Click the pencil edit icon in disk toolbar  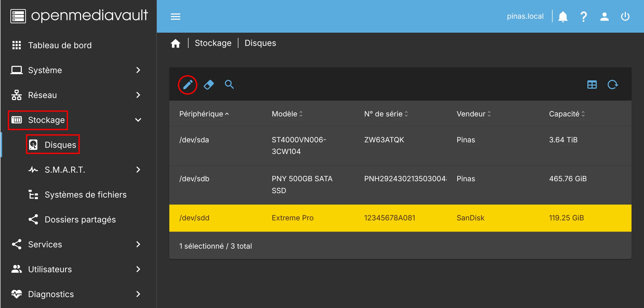pos(187,85)
